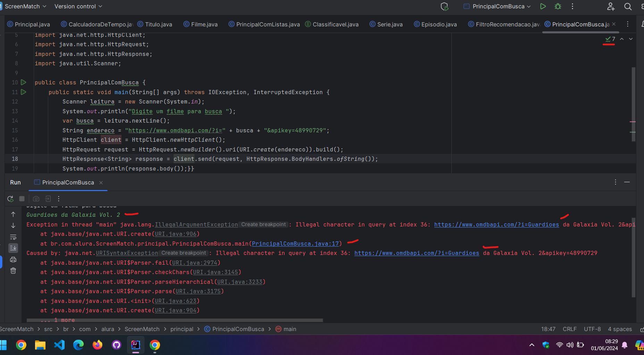The width and height of the screenshot is (644, 355).
Task: Rerun PrincipalComBusca in Run panel
Action: point(10,199)
